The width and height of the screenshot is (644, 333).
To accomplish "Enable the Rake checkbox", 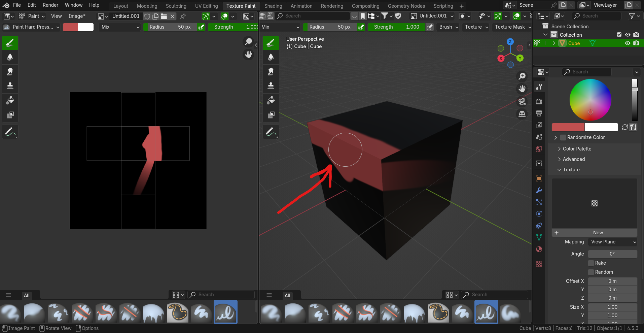I will [591, 263].
